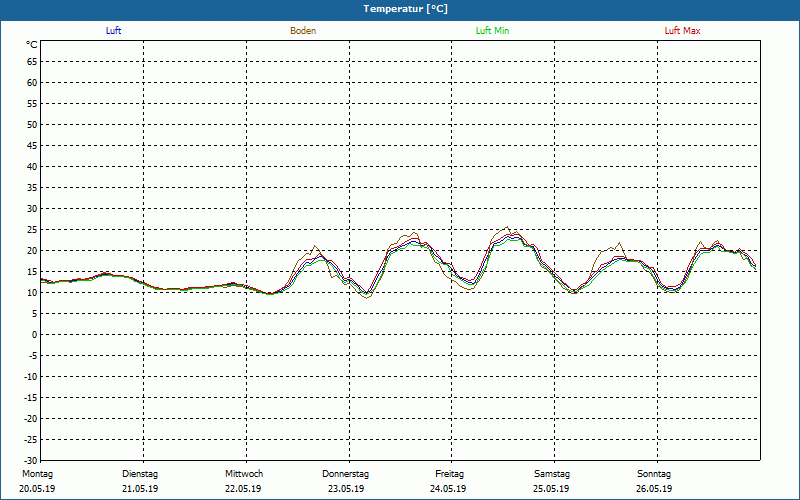Click the date 25.05.19
Image resolution: width=800 pixels, height=500 pixels.
(x=552, y=489)
